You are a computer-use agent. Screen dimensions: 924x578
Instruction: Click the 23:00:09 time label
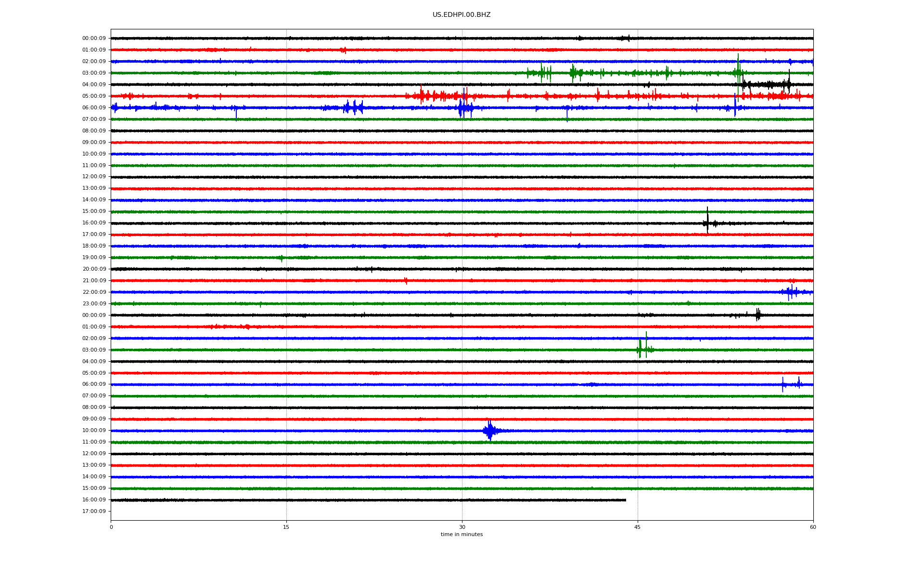pos(94,304)
